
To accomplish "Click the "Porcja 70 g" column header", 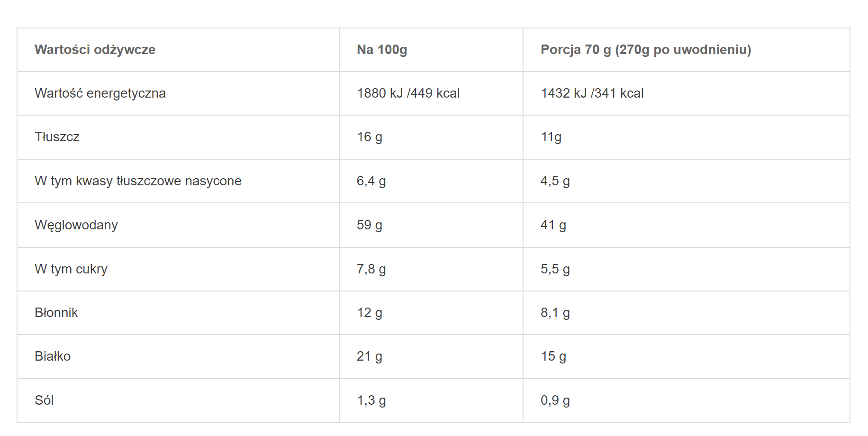I will coord(645,50).
